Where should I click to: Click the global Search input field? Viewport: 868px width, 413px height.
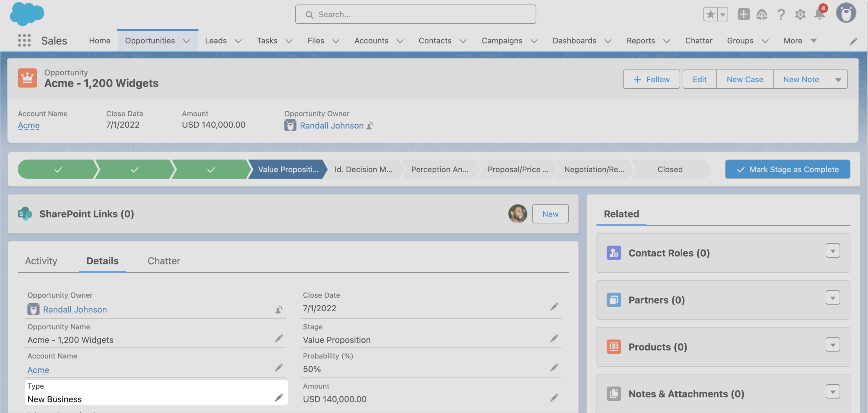pos(415,14)
